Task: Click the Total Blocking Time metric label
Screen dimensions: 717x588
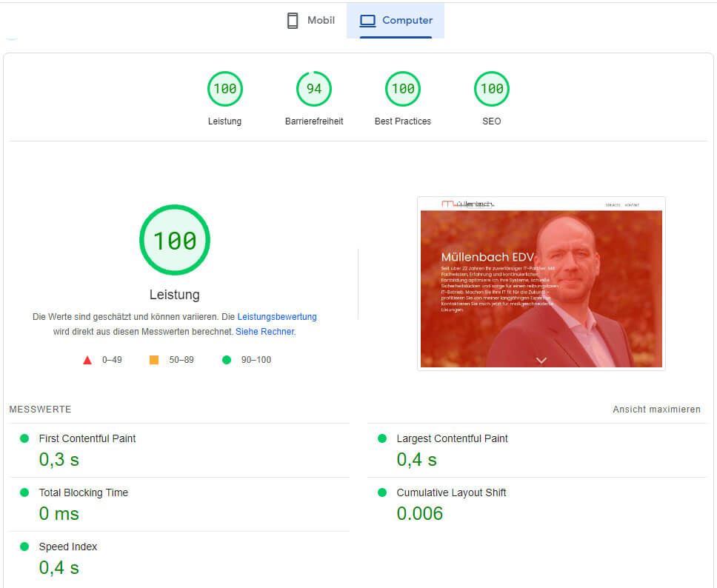Action: point(84,492)
